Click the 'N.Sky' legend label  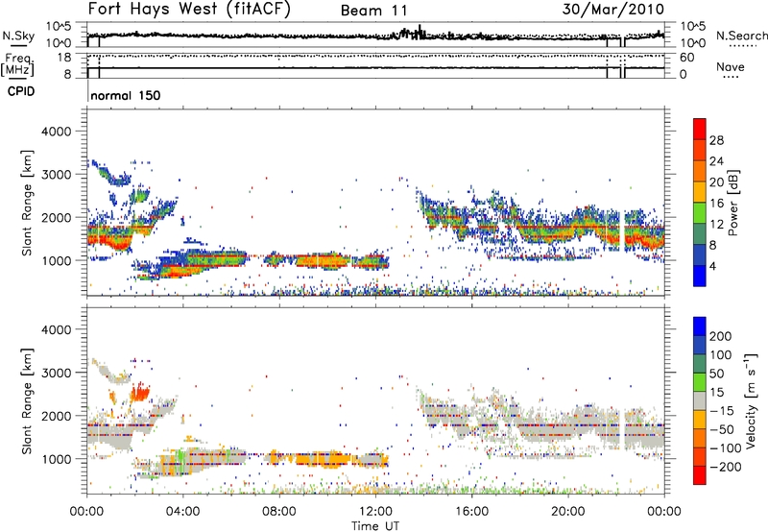[18, 36]
